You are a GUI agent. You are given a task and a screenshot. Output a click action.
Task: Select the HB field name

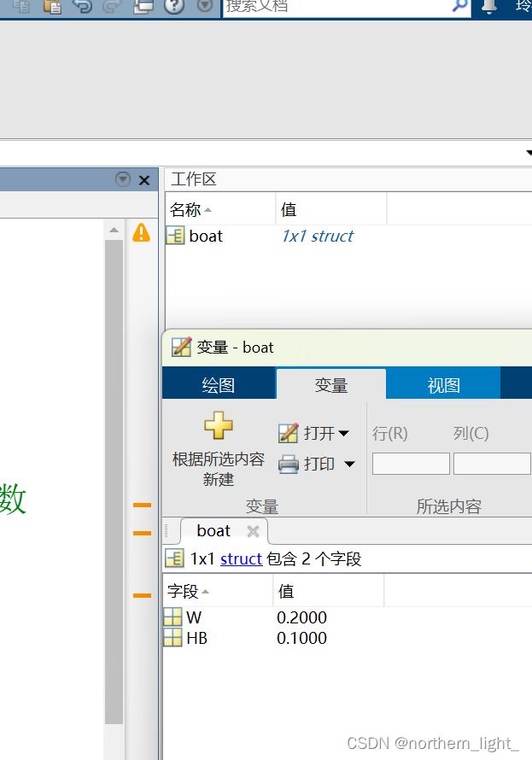click(196, 639)
